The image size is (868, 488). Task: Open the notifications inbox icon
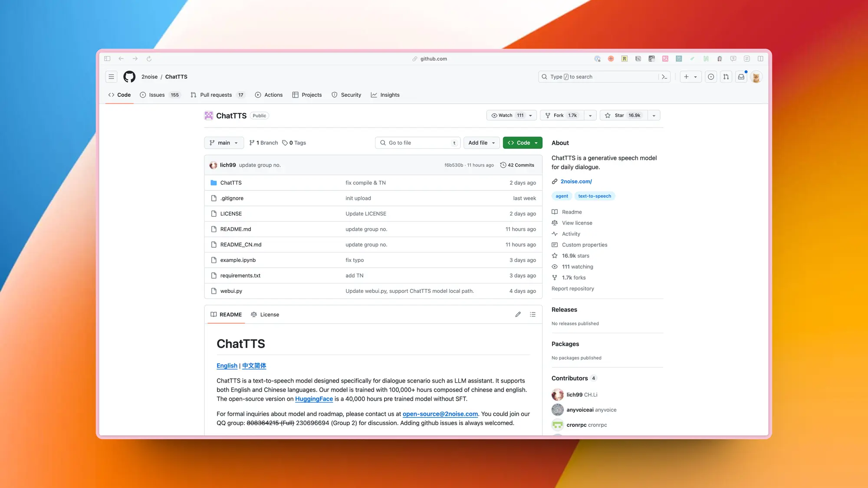point(741,77)
